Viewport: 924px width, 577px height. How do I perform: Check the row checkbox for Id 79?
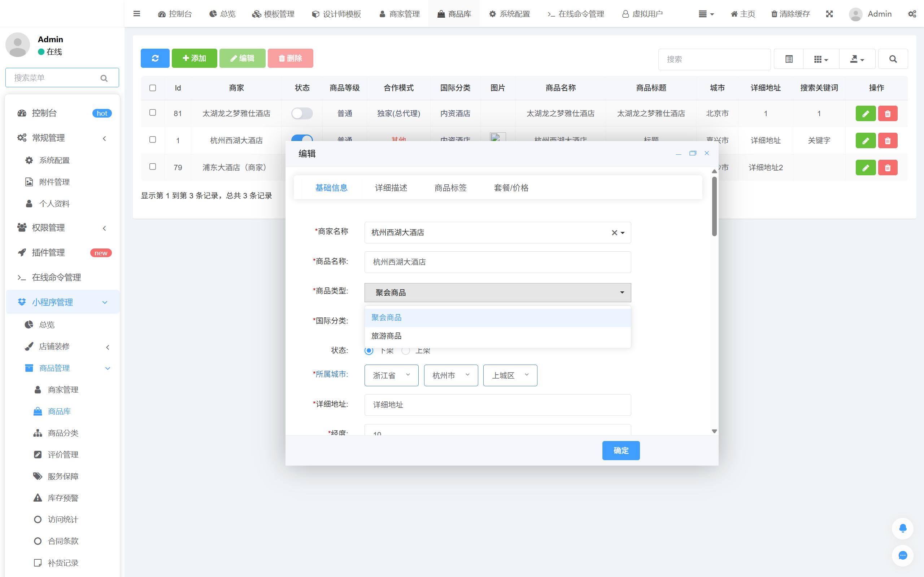[x=153, y=167]
